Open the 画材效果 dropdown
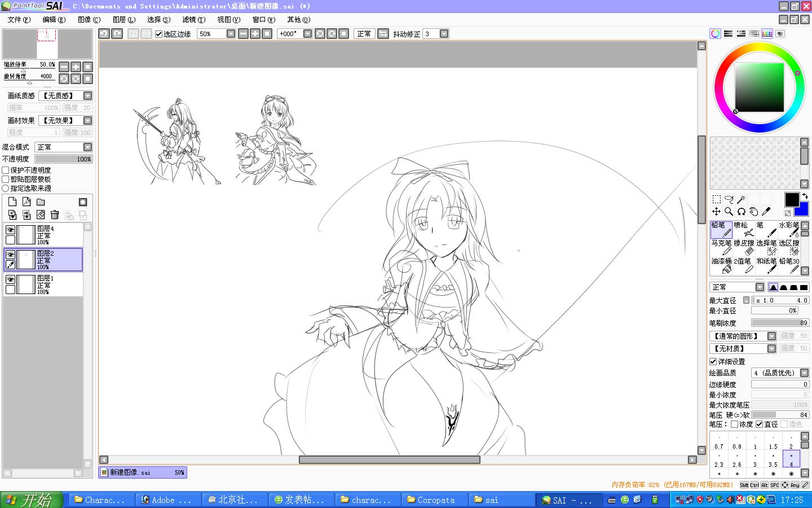The image size is (812, 508). click(87, 121)
